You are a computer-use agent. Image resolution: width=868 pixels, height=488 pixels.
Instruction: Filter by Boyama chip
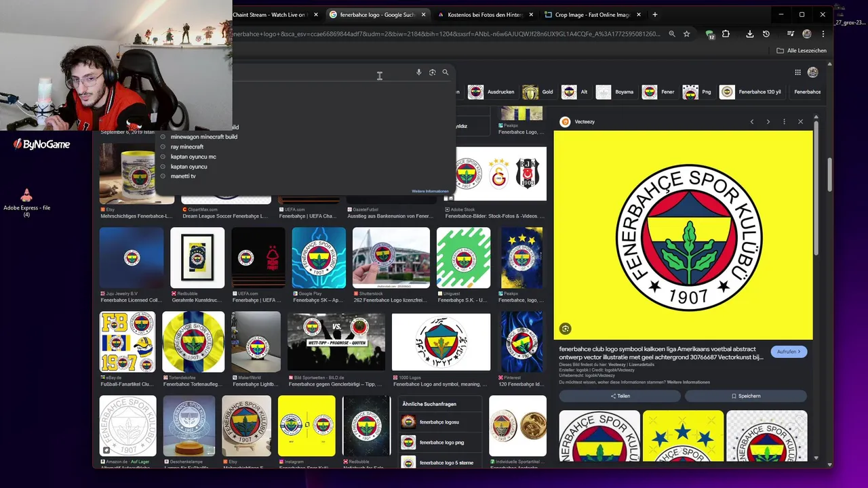point(616,92)
